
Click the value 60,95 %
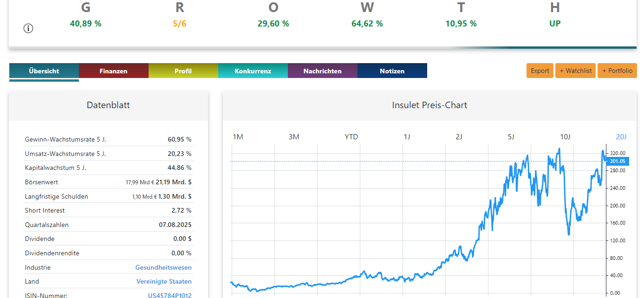click(x=179, y=139)
